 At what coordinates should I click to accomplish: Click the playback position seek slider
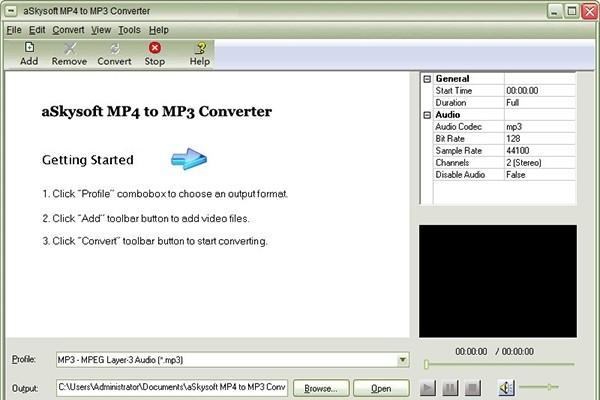[499, 364]
